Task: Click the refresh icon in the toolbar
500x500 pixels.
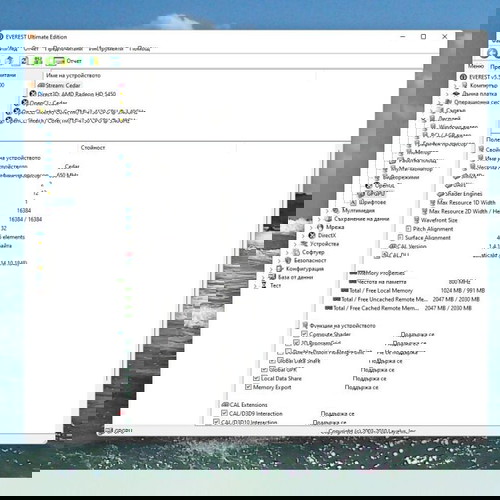Action: point(24,61)
